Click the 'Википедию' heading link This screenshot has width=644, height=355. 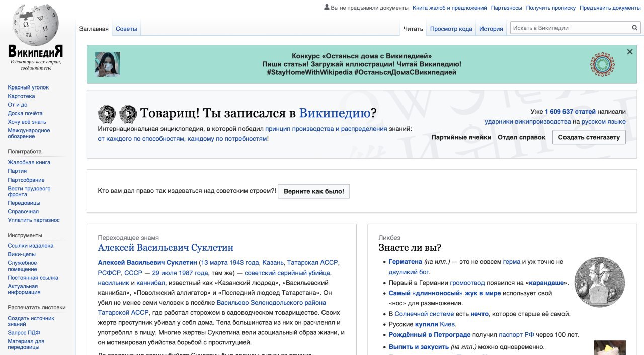pyautogui.click(x=335, y=113)
